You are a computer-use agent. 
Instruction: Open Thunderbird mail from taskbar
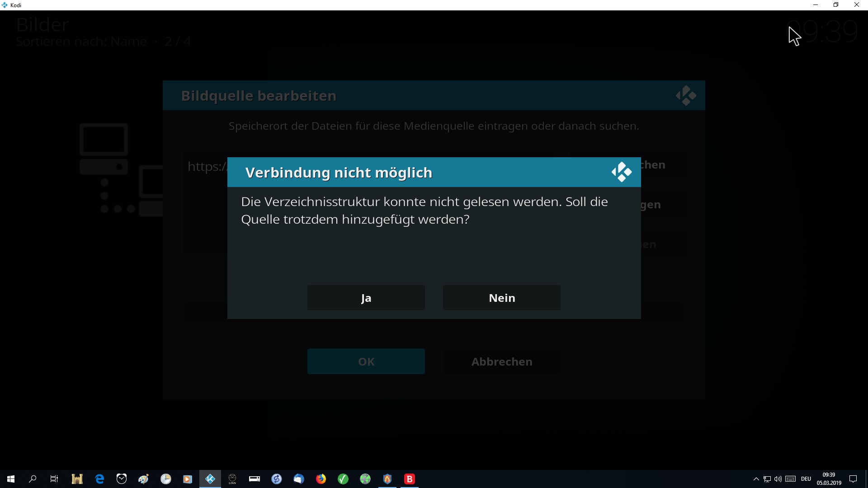click(299, 479)
